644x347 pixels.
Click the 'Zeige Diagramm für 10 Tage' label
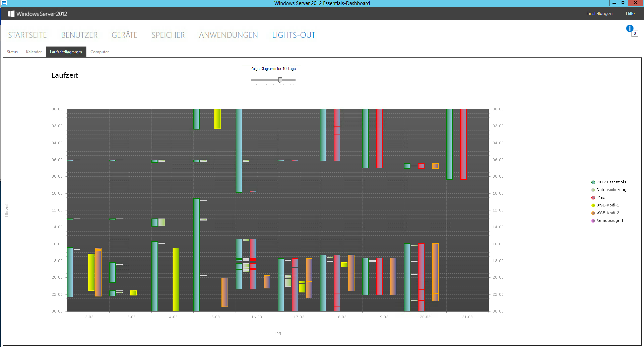[273, 69]
